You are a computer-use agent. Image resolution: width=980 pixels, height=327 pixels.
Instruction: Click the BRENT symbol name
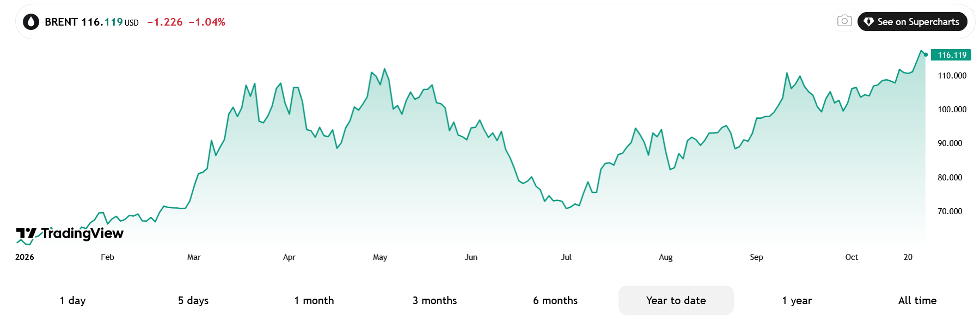62,22
